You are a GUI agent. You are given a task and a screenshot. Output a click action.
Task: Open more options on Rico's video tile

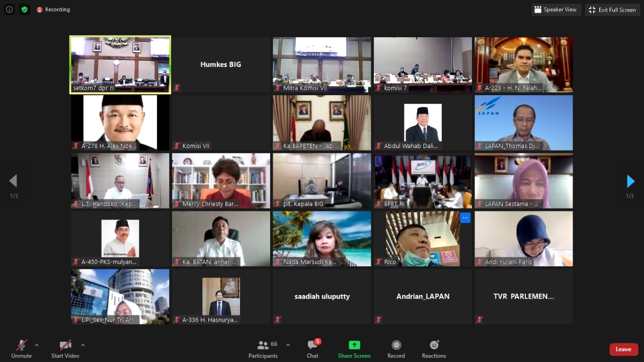coord(465,218)
